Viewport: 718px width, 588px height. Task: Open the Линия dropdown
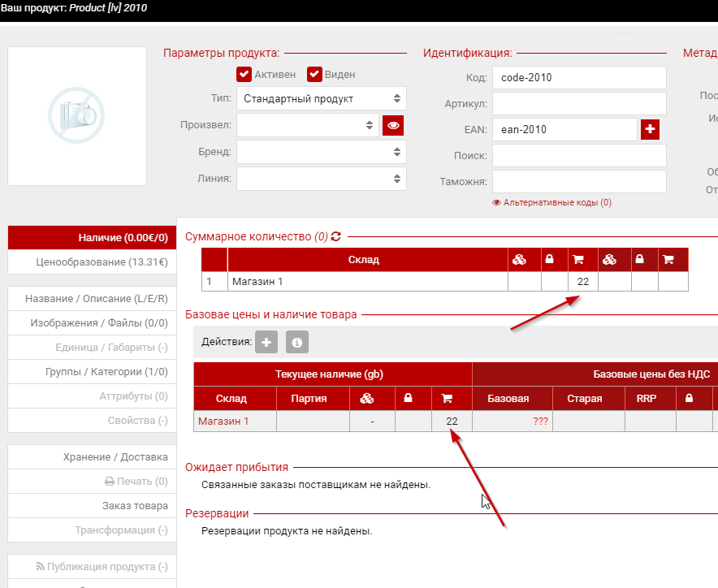[321, 179]
